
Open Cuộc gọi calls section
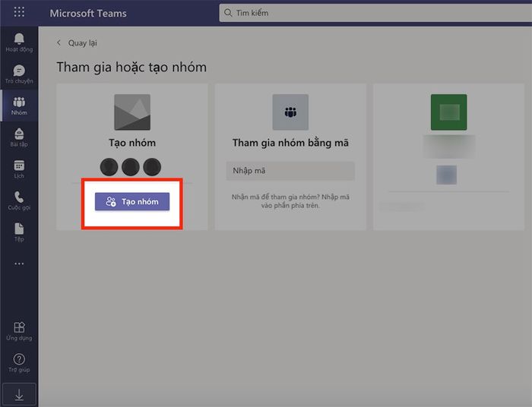click(19, 200)
